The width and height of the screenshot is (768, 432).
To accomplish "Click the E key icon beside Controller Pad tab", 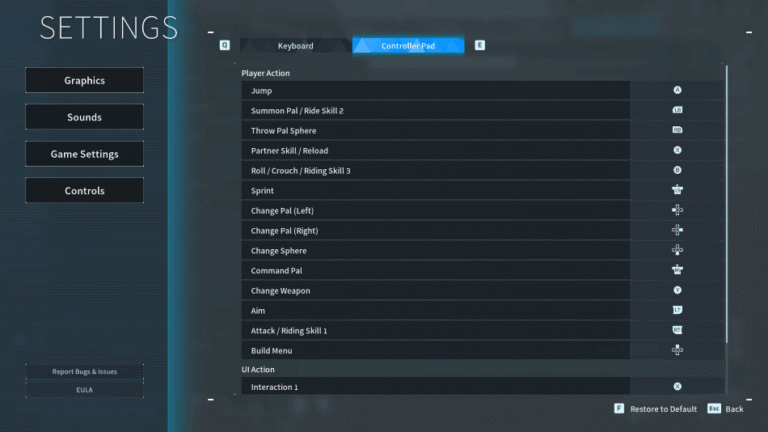I will (x=480, y=45).
